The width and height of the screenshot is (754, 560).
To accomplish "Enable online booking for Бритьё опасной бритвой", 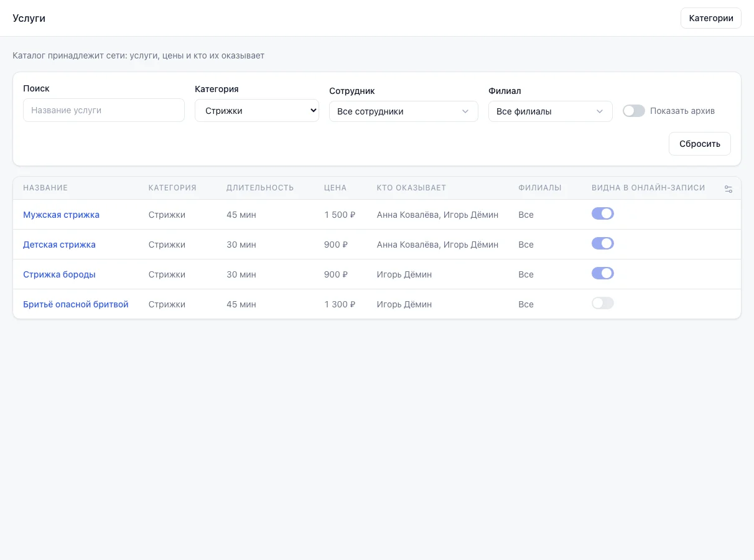I will [x=603, y=303].
